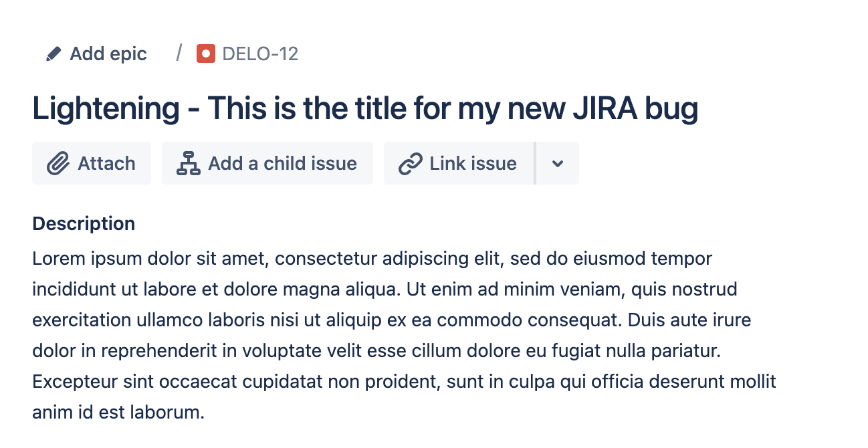Click the breadcrumb slash separator
868x448 pixels.
(179, 53)
